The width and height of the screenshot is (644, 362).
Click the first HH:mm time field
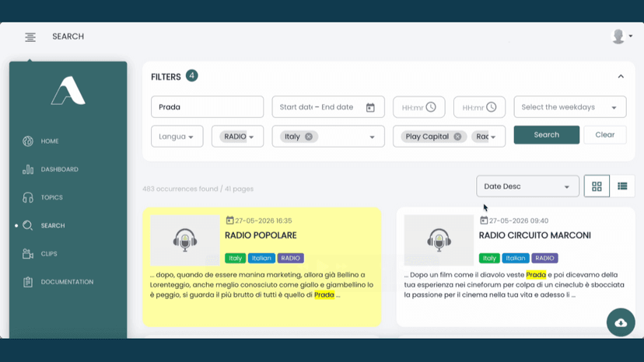click(419, 107)
